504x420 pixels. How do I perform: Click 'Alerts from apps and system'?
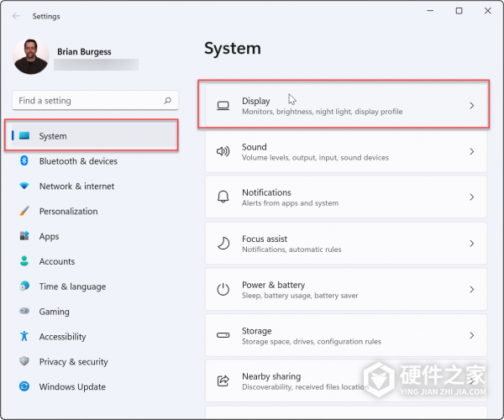click(290, 203)
